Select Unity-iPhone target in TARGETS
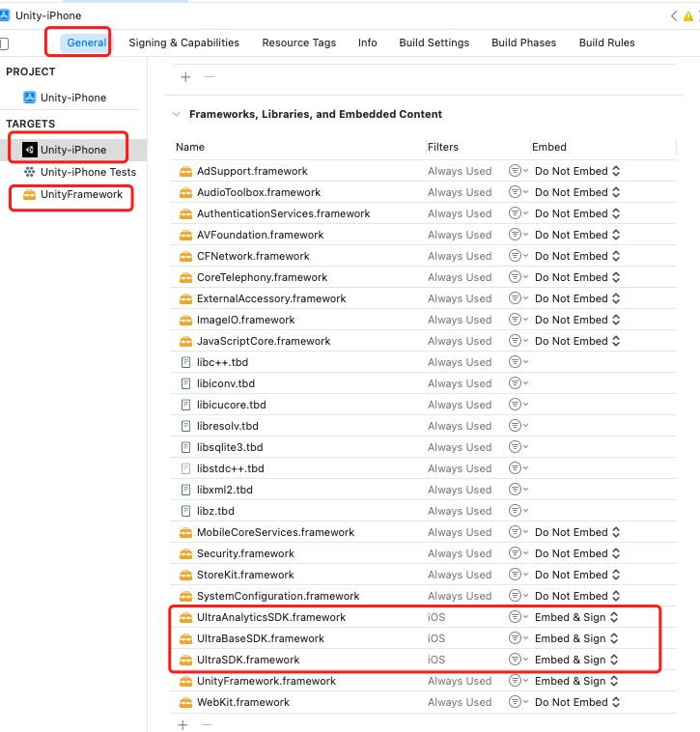This screenshot has width=700, height=732. click(73, 150)
